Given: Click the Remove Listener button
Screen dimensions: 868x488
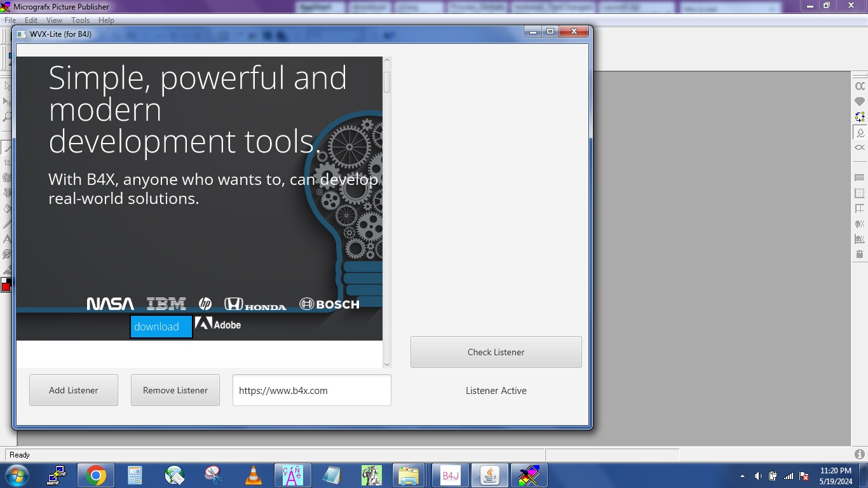Looking at the screenshot, I should (x=175, y=390).
